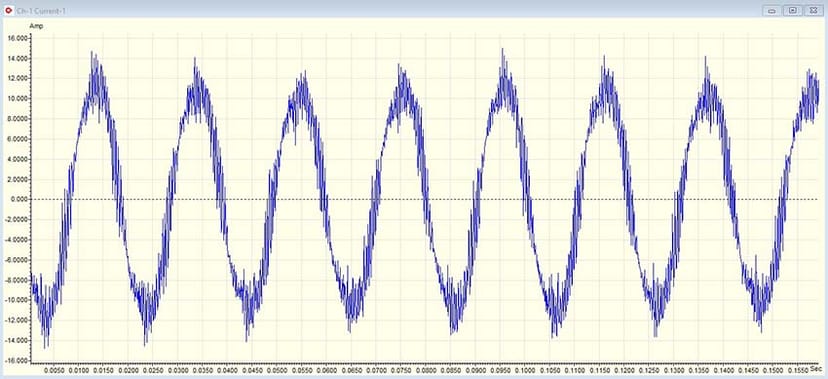Click the 10.000 amplitude axis value

[17, 99]
